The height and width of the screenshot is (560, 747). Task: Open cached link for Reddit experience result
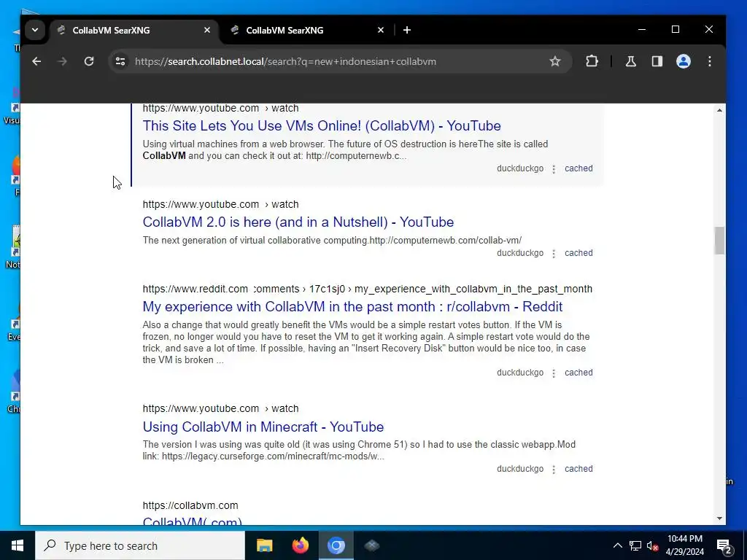point(578,373)
